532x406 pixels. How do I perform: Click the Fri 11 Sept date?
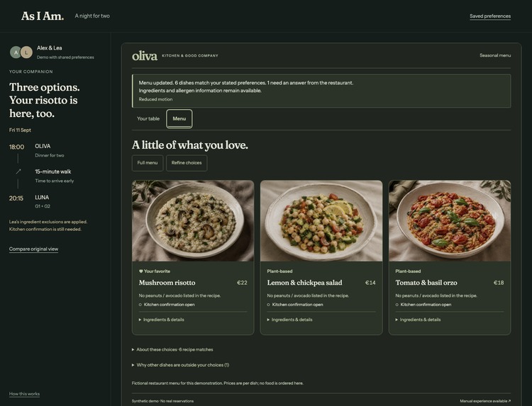point(20,130)
